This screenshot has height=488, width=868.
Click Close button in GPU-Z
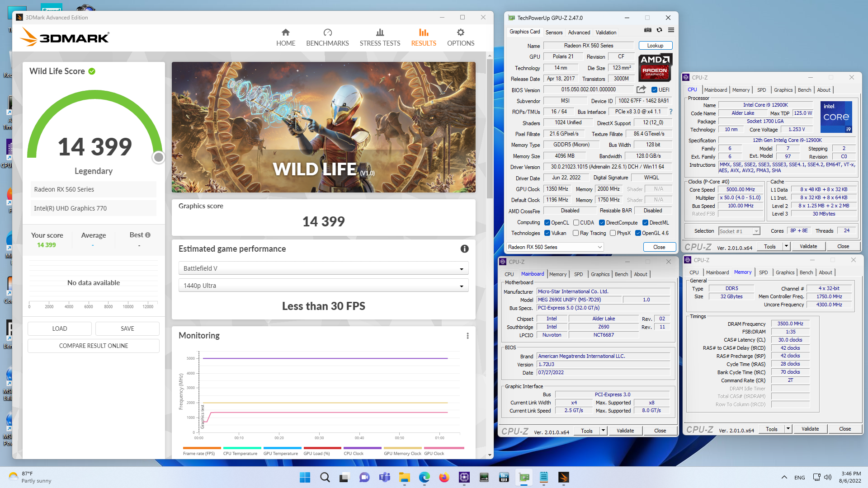(659, 247)
